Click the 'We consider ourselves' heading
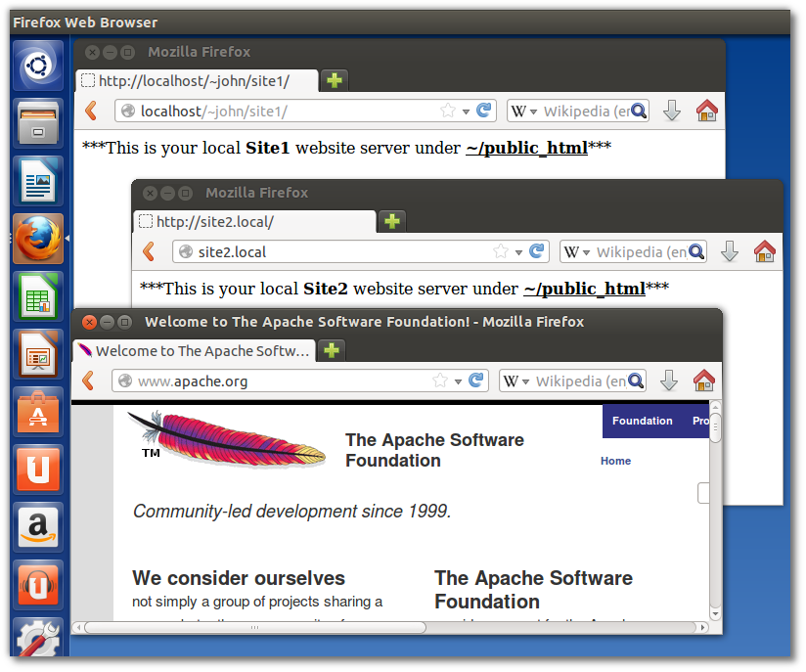This screenshot has width=806, height=672. click(x=239, y=578)
